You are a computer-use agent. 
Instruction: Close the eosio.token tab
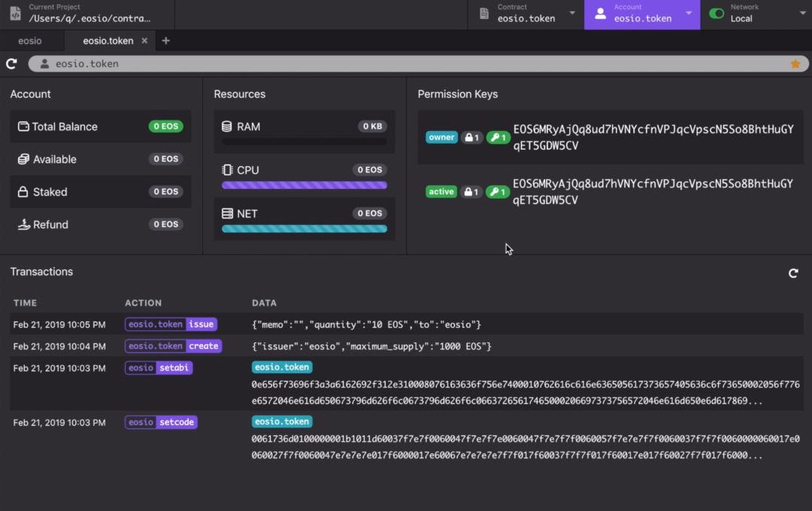144,41
